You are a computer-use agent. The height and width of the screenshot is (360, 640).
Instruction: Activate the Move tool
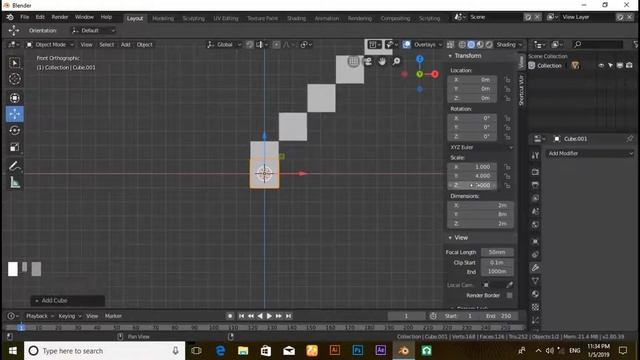(15, 114)
